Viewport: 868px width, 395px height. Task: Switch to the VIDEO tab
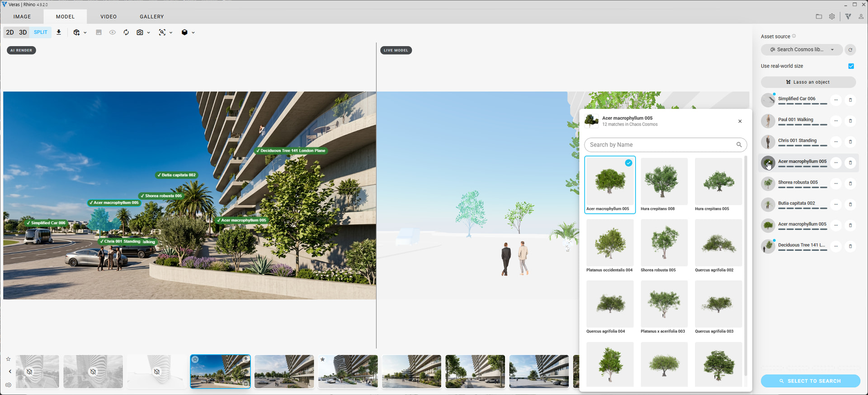[108, 17]
